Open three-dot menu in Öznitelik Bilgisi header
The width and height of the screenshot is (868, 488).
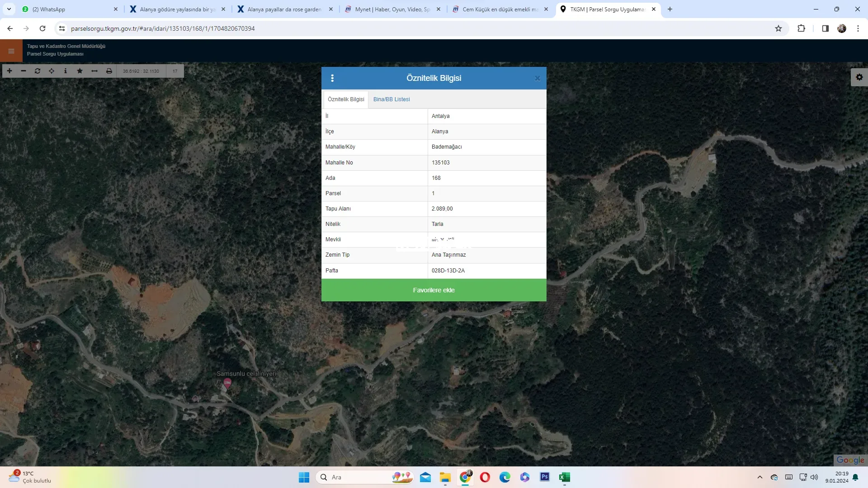point(332,78)
